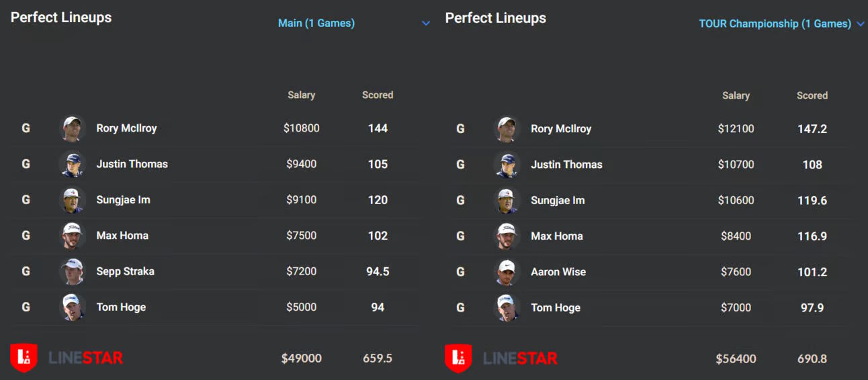Click Sungjae Im's photo in the left lineup
Viewport: 868px width, 380px height.
tap(72, 200)
